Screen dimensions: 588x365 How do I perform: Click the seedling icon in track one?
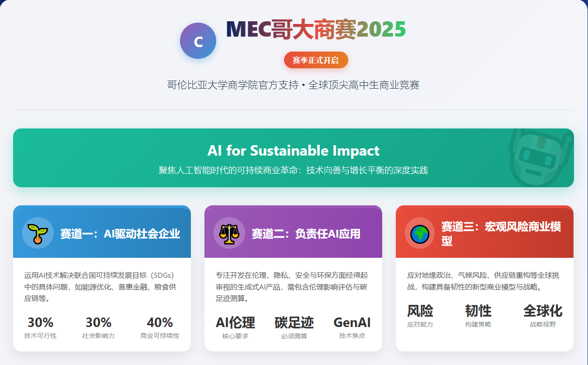click(x=38, y=233)
